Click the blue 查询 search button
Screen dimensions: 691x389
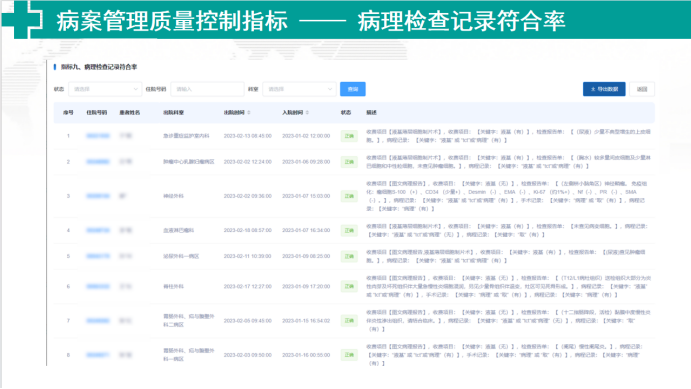pos(353,89)
